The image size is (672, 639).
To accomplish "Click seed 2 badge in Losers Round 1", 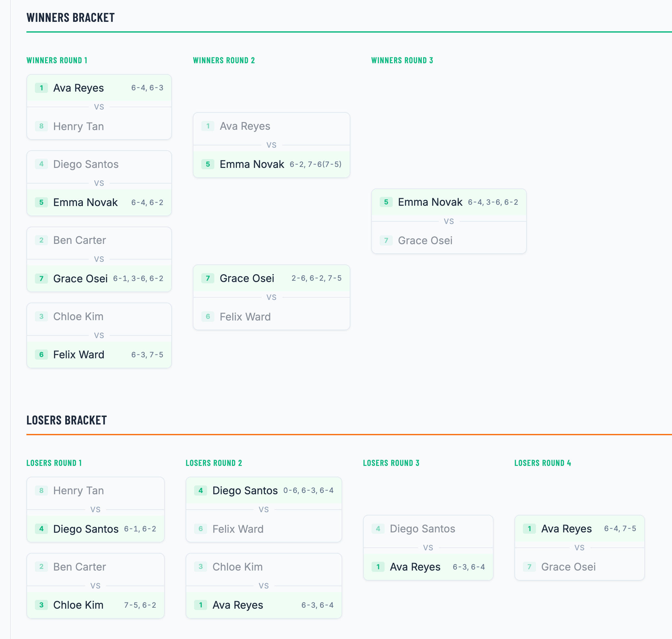I will click(x=41, y=567).
